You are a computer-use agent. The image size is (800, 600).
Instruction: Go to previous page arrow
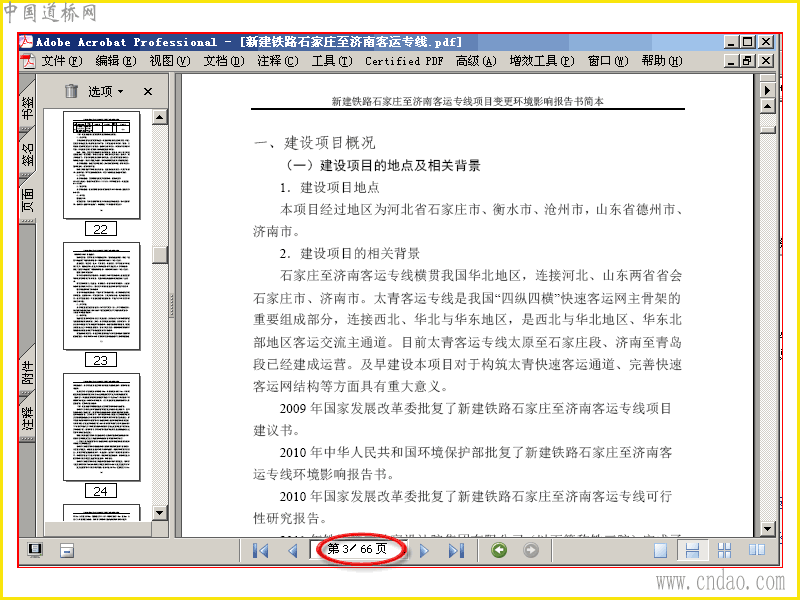click(x=293, y=551)
